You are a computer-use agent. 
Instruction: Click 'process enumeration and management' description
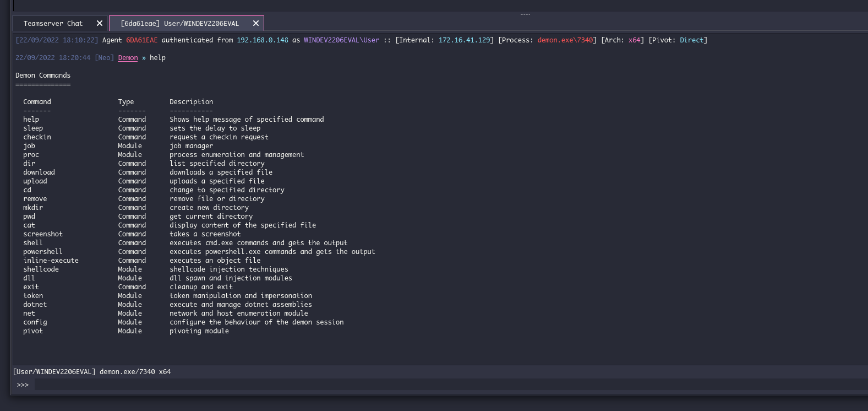pos(237,154)
